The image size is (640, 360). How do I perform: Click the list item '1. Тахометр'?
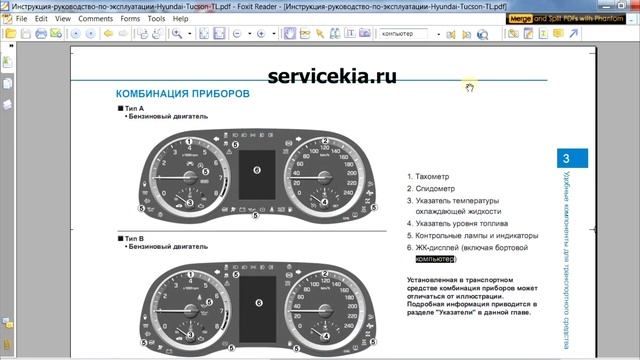[428, 177]
